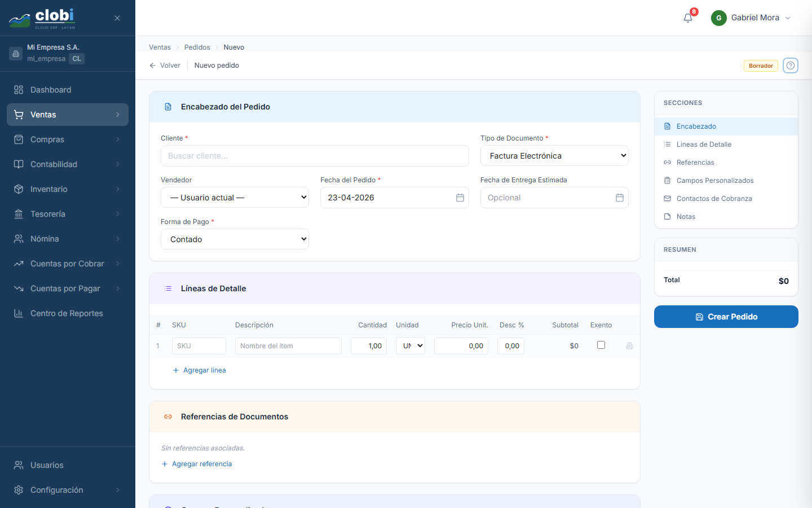812x508 pixels.
Task: Expand the Gabriel Mora user menu chevron
Action: click(788, 18)
